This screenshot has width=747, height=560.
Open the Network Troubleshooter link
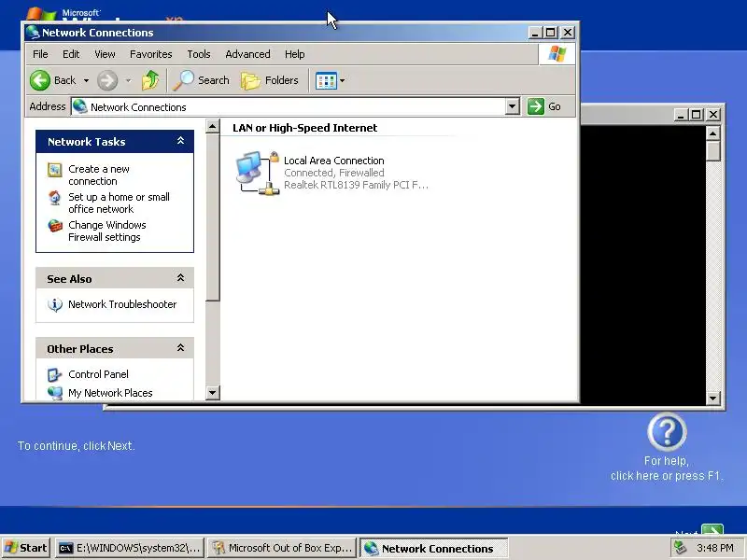122,304
